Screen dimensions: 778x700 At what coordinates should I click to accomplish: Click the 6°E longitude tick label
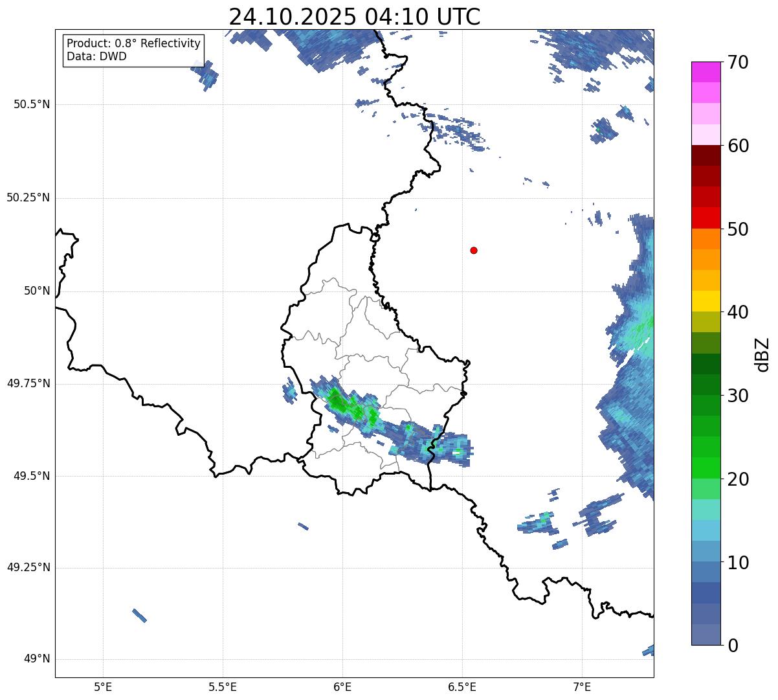(342, 687)
